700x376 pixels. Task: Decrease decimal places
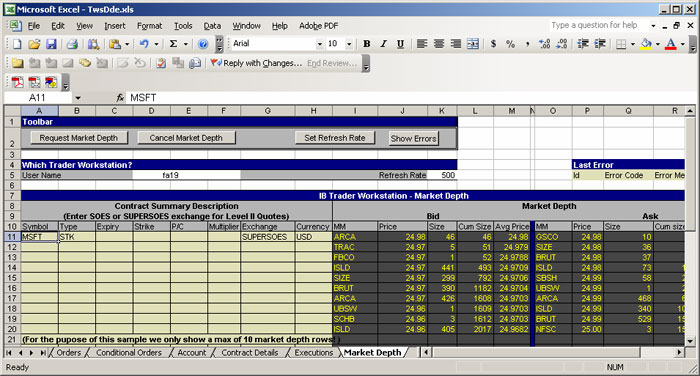561,44
